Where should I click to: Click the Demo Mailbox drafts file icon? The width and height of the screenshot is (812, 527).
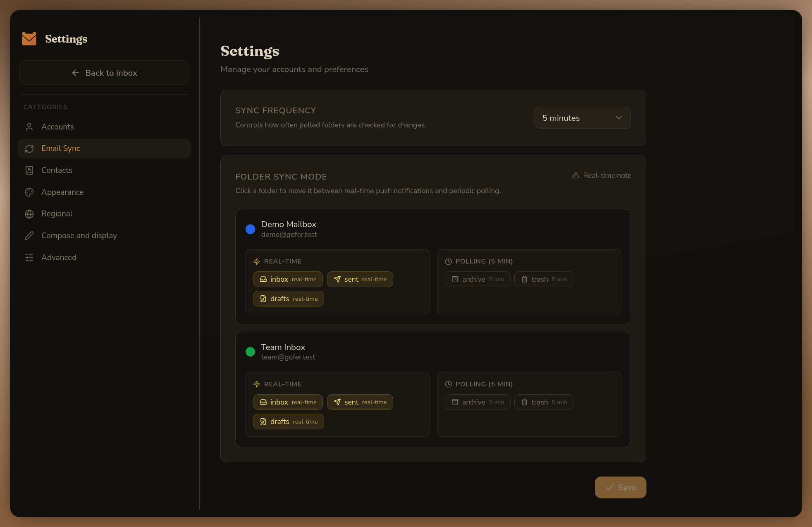(x=263, y=299)
